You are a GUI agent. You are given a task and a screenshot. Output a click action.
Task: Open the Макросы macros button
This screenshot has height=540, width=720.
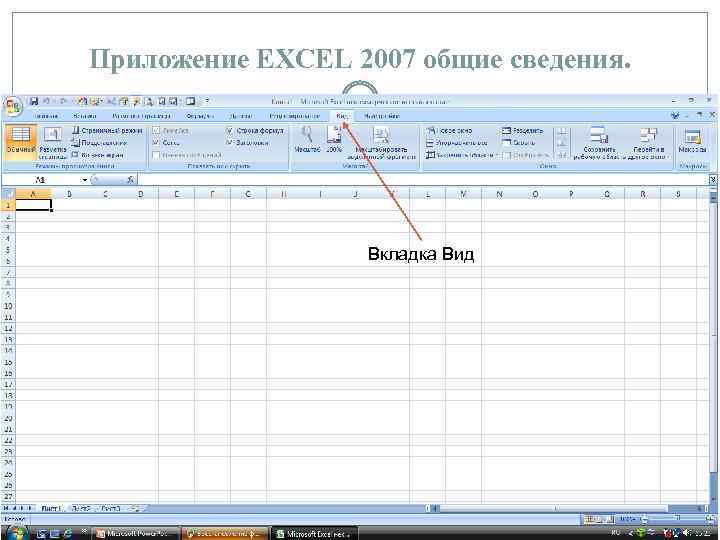[692, 141]
